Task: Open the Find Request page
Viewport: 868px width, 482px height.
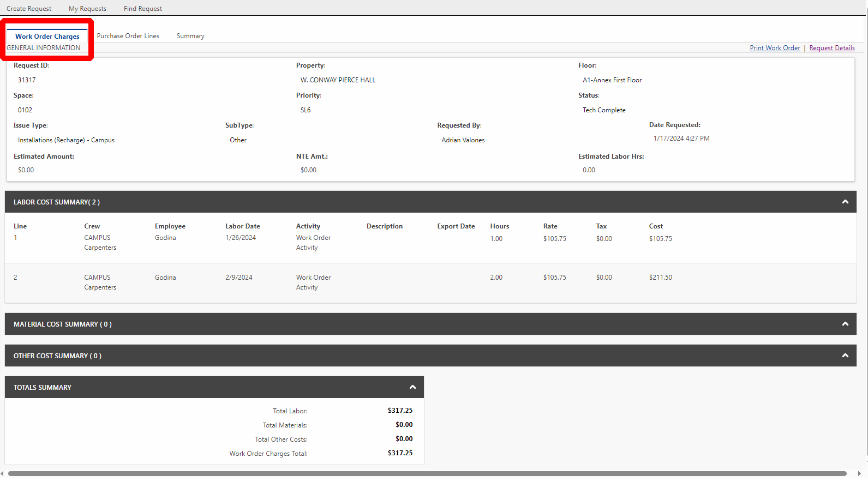Action: (143, 9)
